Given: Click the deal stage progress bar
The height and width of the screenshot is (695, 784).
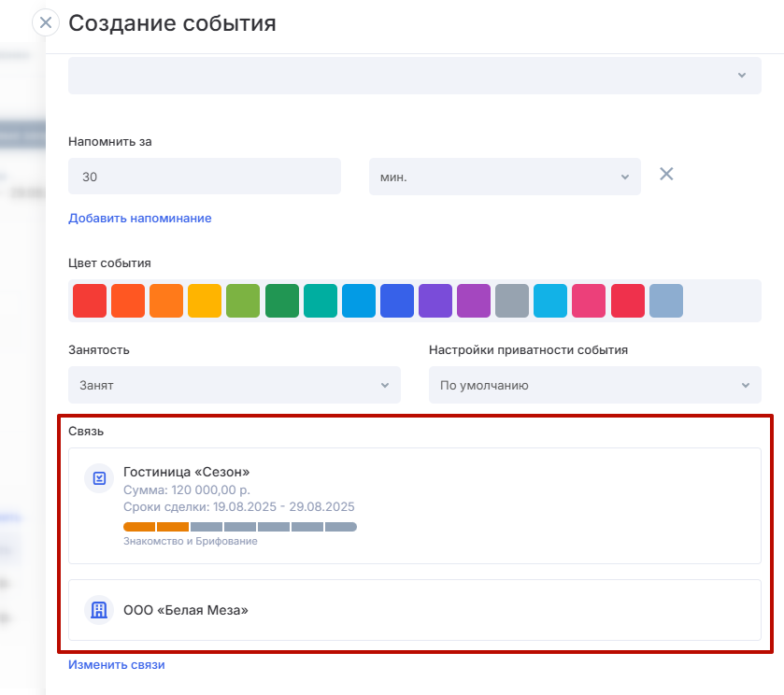Looking at the screenshot, I should pyautogui.click(x=240, y=527).
